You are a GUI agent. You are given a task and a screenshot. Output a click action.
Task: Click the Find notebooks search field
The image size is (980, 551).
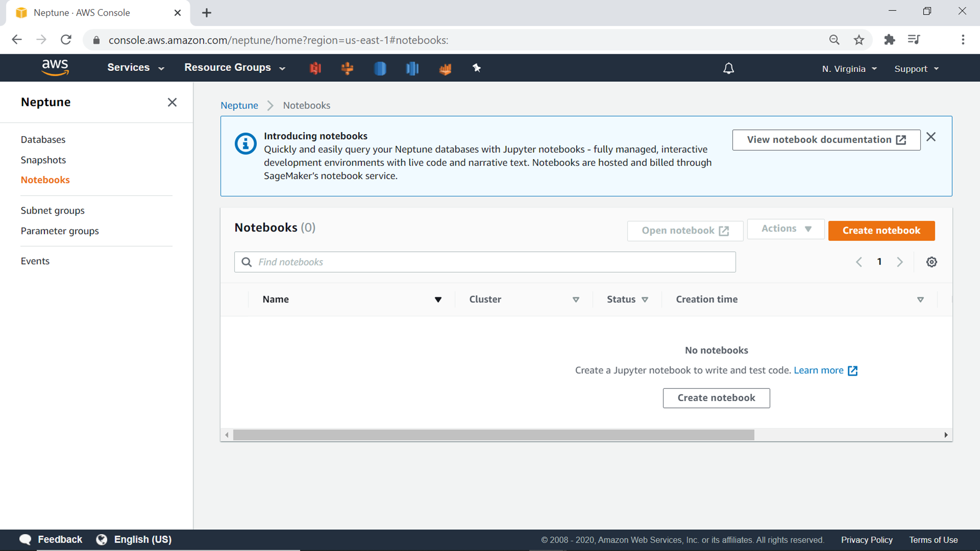[485, 262]
